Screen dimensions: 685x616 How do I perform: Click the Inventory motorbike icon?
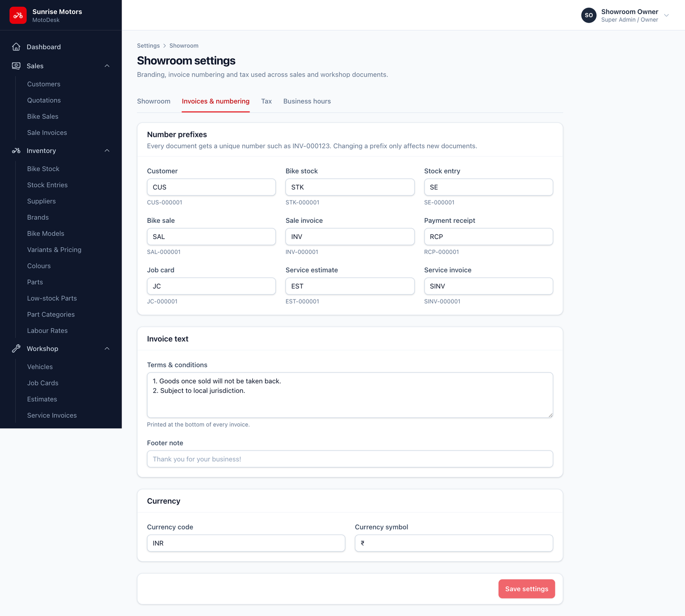(x=16, y=151)
